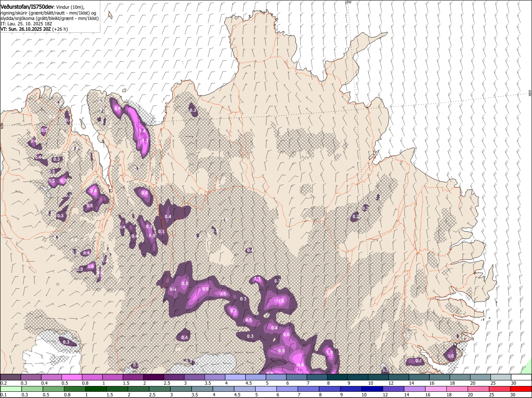Pick the purple 12–14 swatch, lower scale
Viewport: 532px width, 398px height.
[394, 389]
